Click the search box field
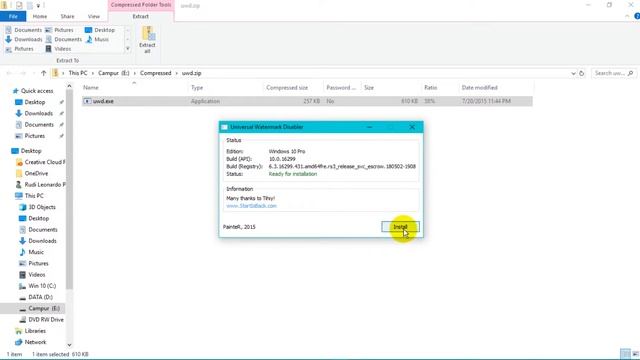Screen dimensions: 640x360 click(x=613, y=73)
